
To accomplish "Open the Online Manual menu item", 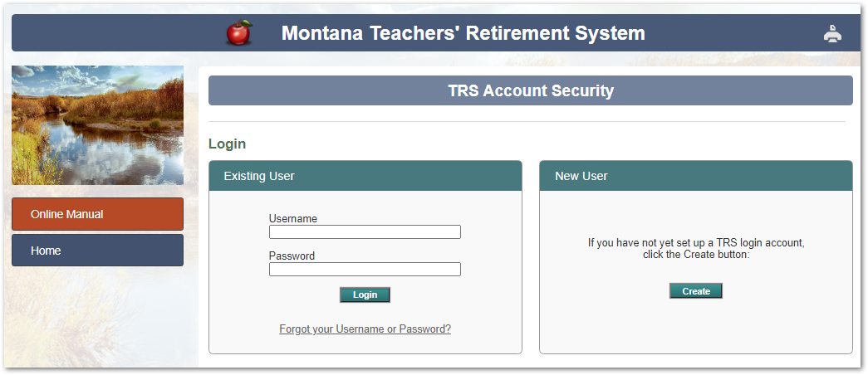I will click(x=97, y=214).
